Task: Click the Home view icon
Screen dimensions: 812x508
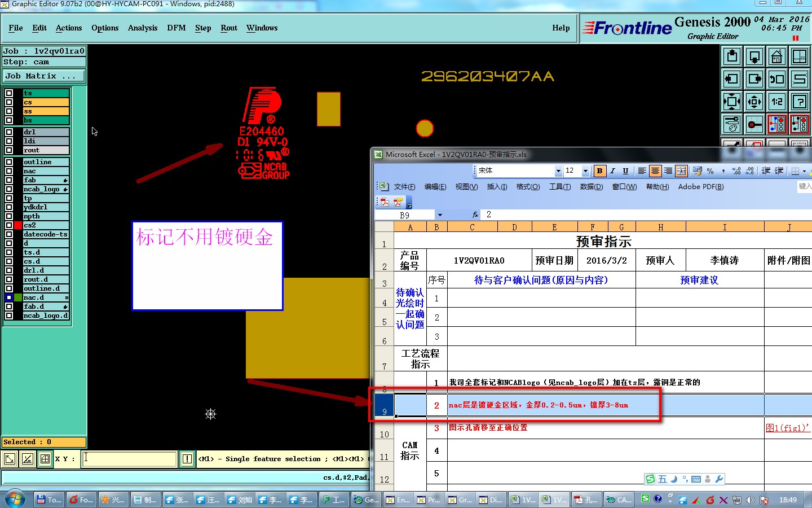Action: (777, 56)
